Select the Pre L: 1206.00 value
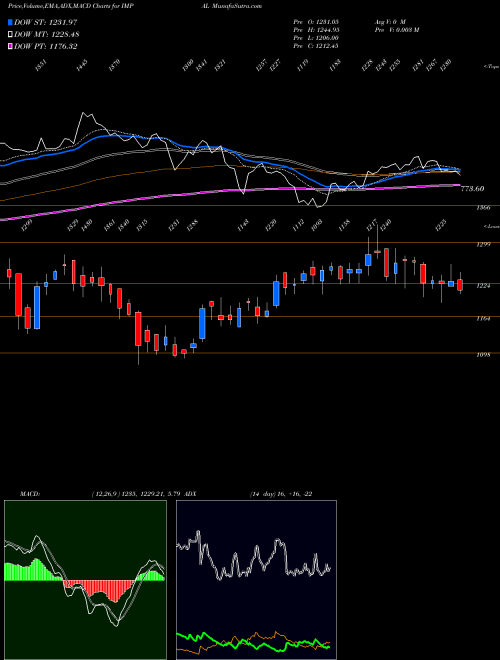Viewport: 500px width, 660px height. (x=316, y=38)
